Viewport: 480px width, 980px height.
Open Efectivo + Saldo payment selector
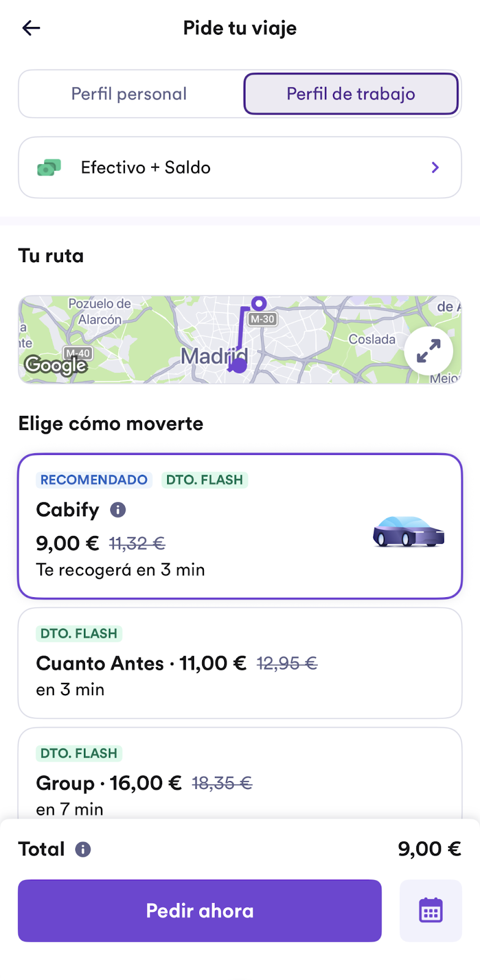tap(239, 168)
